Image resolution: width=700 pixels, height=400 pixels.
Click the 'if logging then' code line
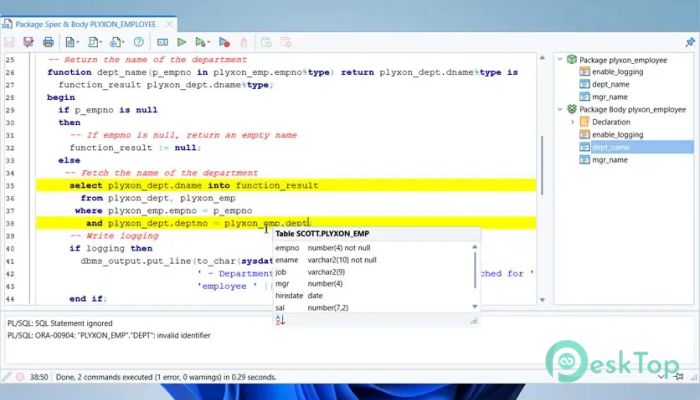click(111, 248)
